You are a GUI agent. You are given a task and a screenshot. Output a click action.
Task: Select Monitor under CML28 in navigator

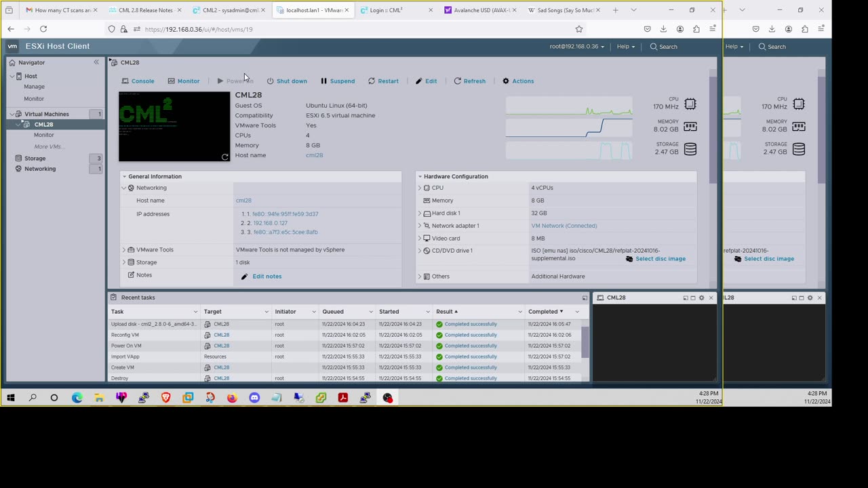pyautogui.click(x=44, y=135)
